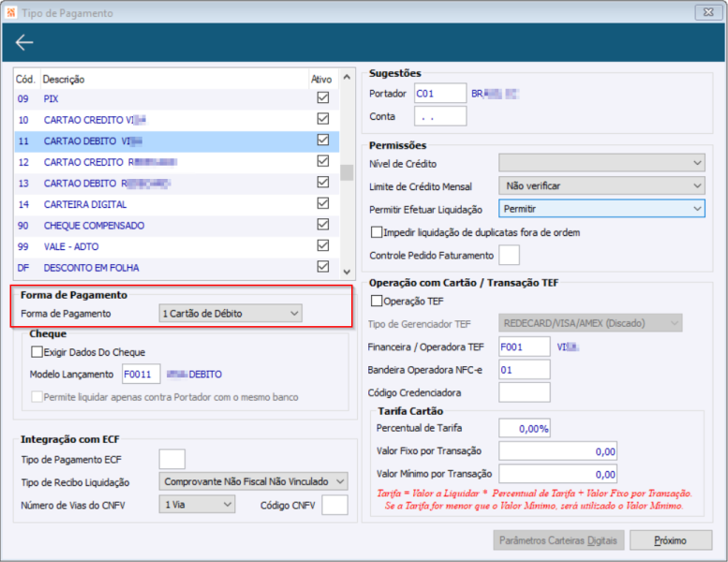Toggle Ativo checkbox for DESCONTO EM FOLHA
Viewport: 728px width, 562px height.
click(322, 267)
